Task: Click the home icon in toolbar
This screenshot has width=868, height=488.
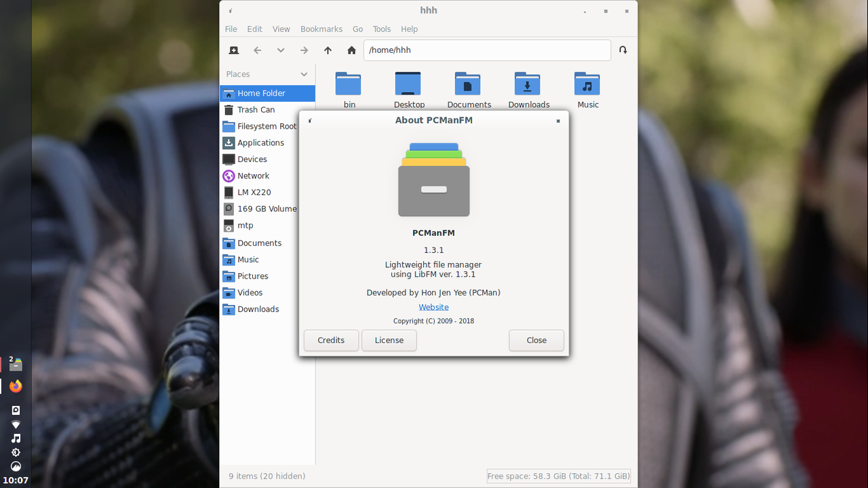Action: 351,50
